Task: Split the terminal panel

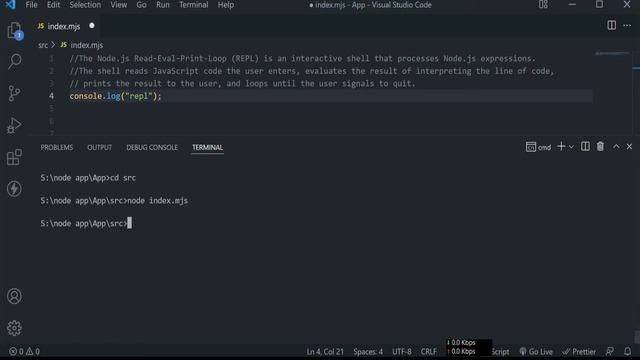Action: point(585,147)
